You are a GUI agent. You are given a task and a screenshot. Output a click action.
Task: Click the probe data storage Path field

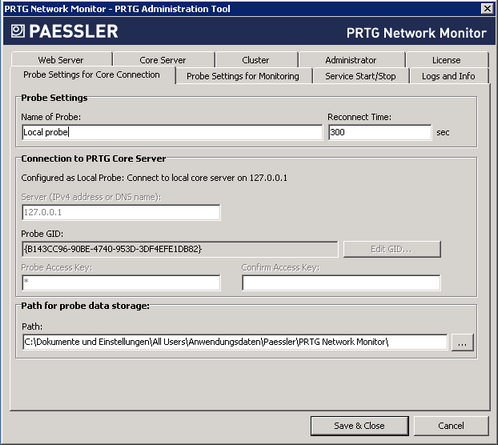point(235,342)
